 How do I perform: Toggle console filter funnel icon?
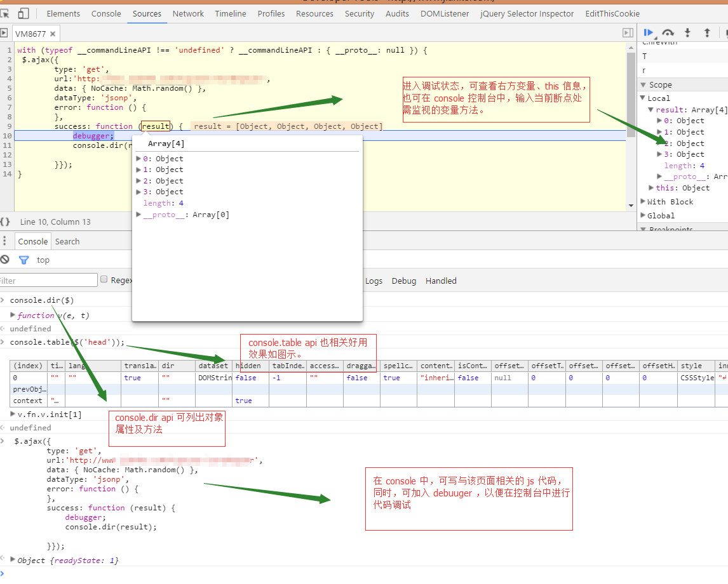[24, 260]
